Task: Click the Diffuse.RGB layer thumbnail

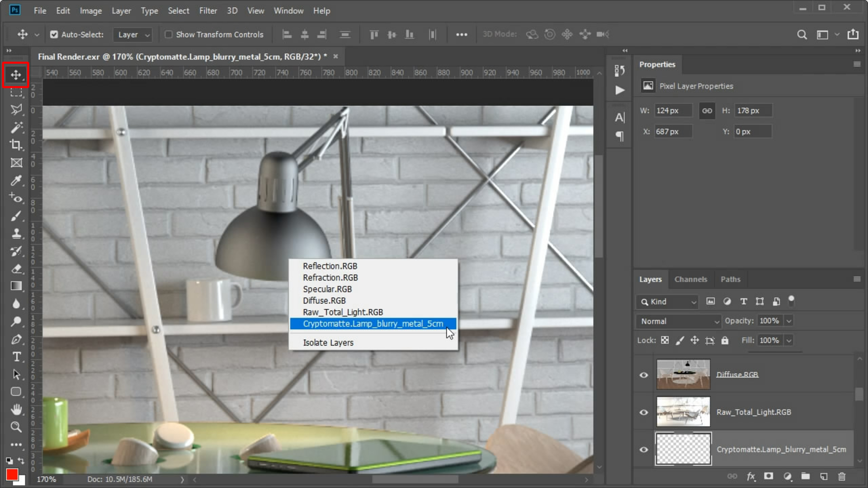Action: 684,374
